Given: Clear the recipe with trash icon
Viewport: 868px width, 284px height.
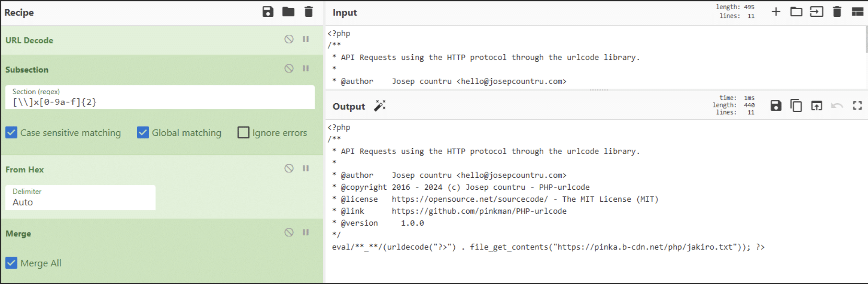Looking at the screenshot, I should click(x=308, y=12).
